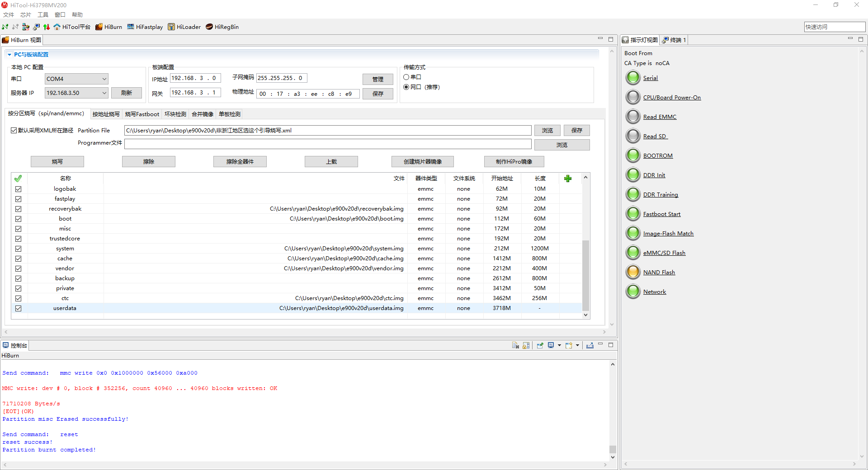Open the HiBurn tool from toolbar
Image resolution: width=868 pixels, height=470 pixels.
tap(108, 27)
